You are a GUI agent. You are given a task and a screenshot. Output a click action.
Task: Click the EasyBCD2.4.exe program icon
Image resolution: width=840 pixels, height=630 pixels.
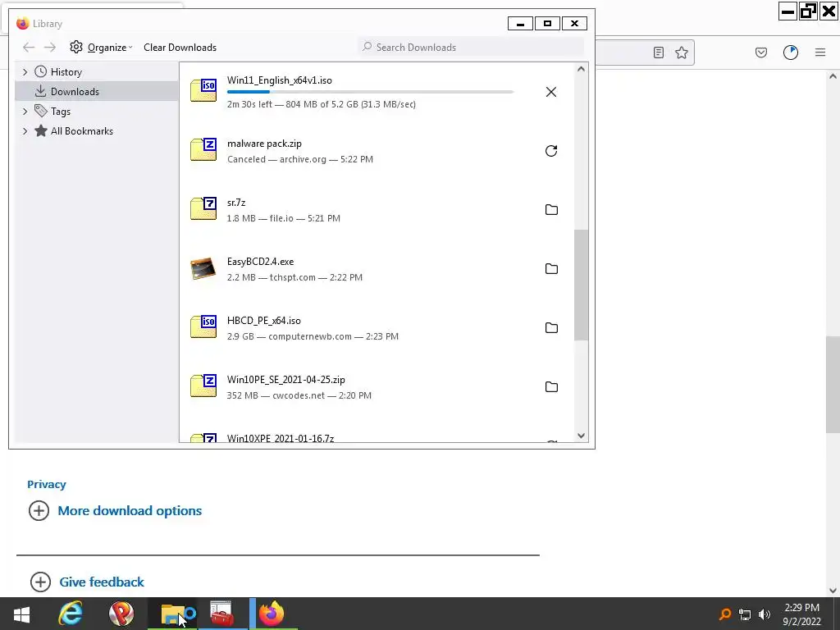(x=203, y=268)
